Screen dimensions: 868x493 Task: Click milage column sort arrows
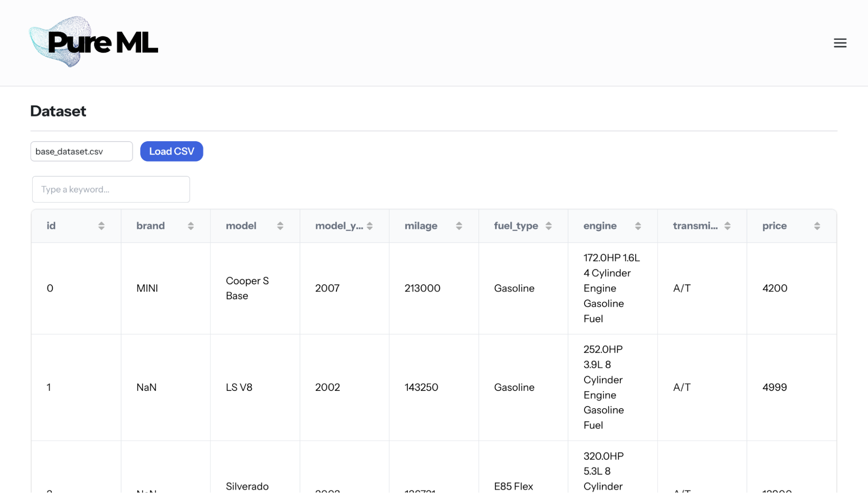pos(459,226)
